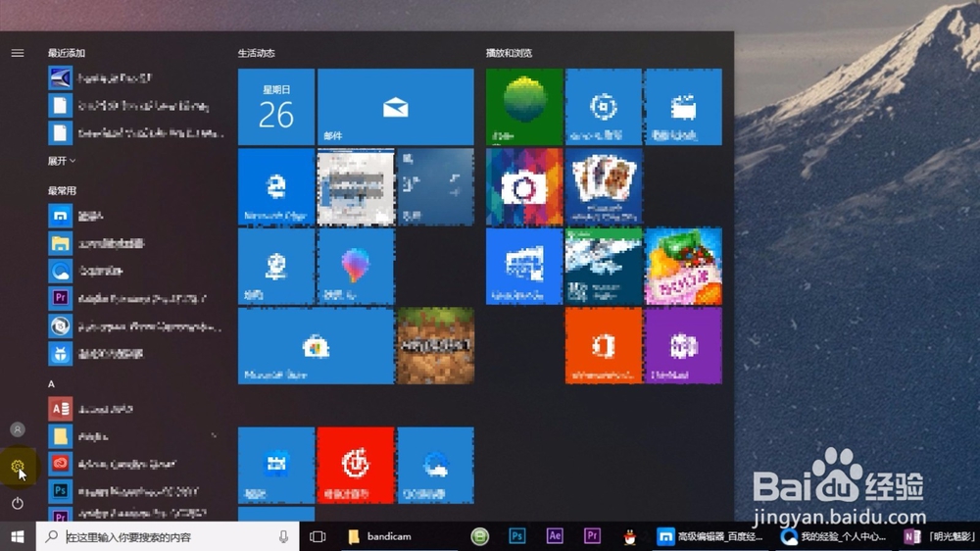Click the 播放和浏览 tile group header
980x551 pixels.
click(510, 53)
